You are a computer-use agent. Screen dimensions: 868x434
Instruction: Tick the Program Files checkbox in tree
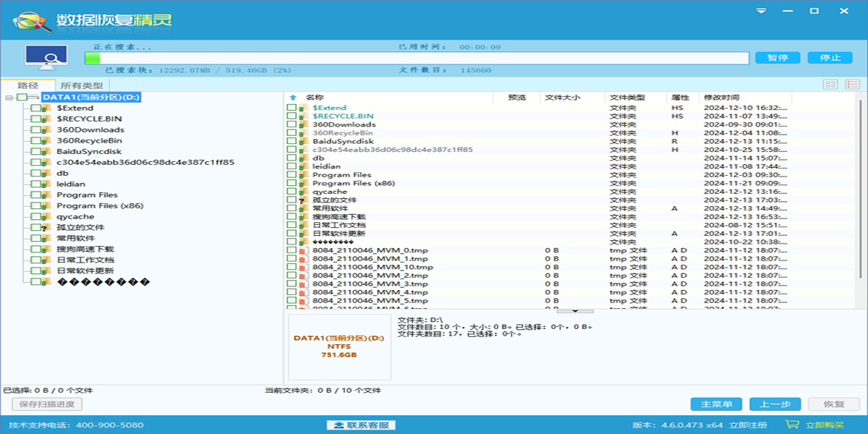(35, 195)
